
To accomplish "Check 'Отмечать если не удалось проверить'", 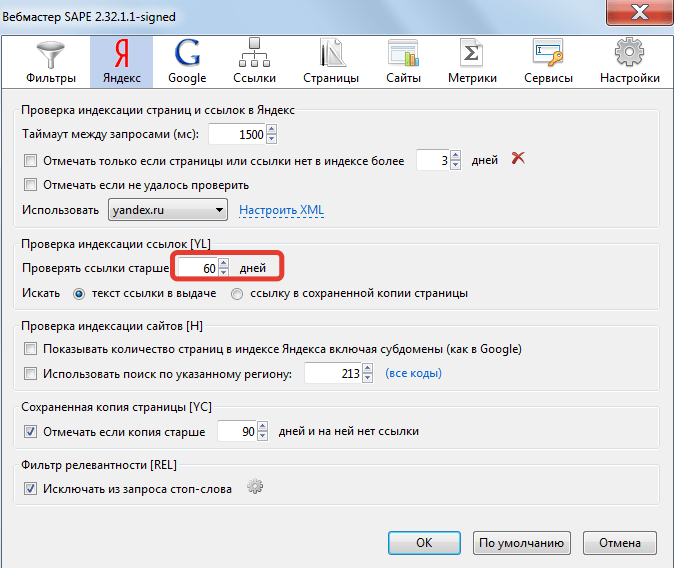I will coord(31,185).
